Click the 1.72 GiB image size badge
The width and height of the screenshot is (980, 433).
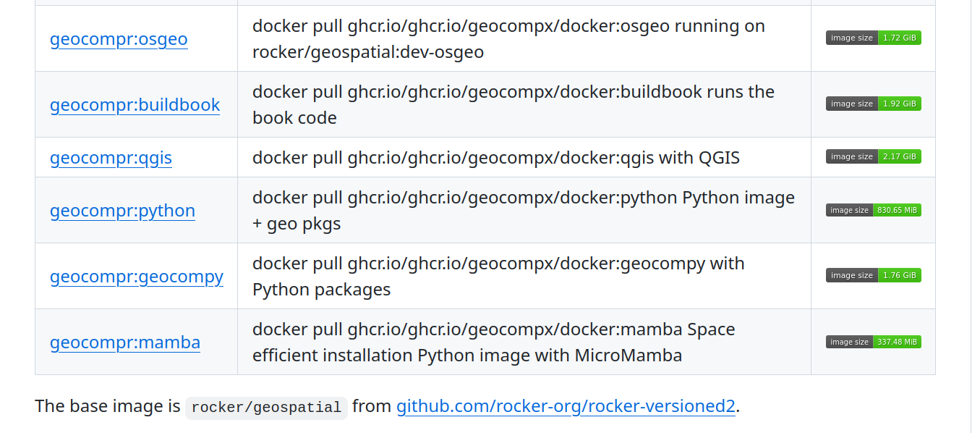(x=873, y=38)
